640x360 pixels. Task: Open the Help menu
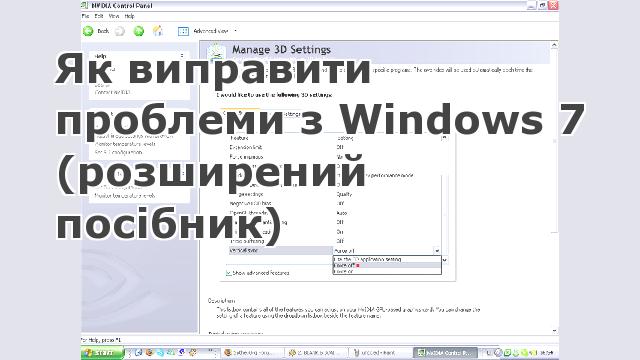tap(129, 16)
